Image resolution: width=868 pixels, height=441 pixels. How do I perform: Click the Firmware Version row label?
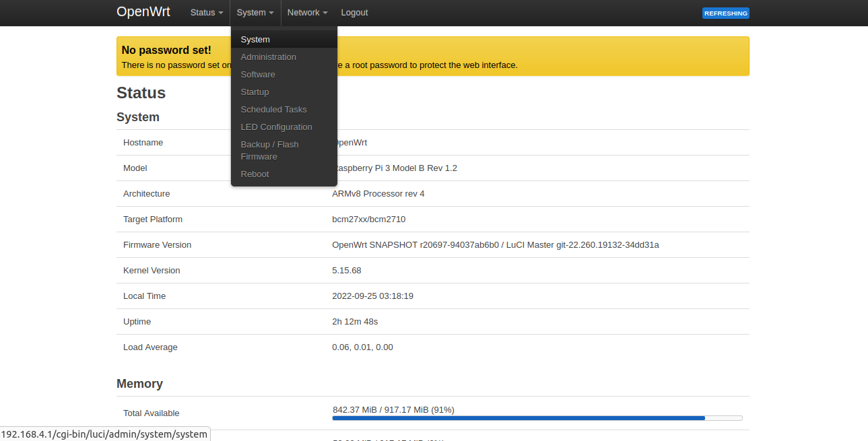158,245
